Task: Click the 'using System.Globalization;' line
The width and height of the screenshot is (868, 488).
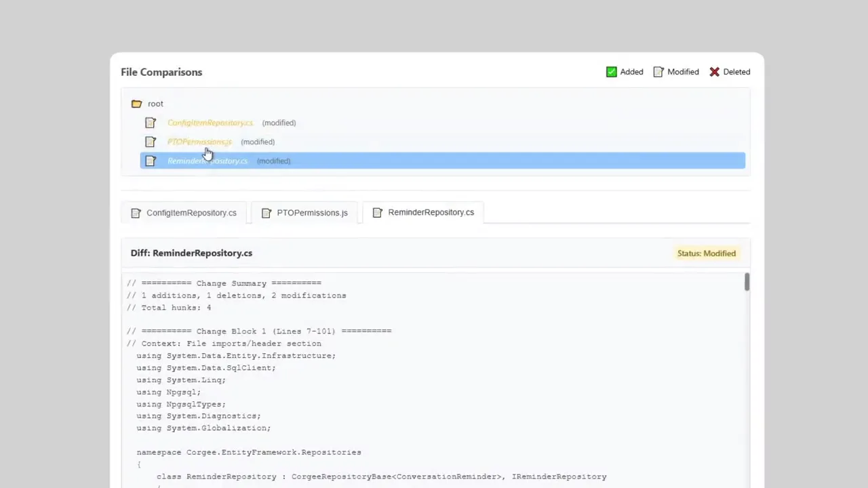Action: tap(203, 428)
